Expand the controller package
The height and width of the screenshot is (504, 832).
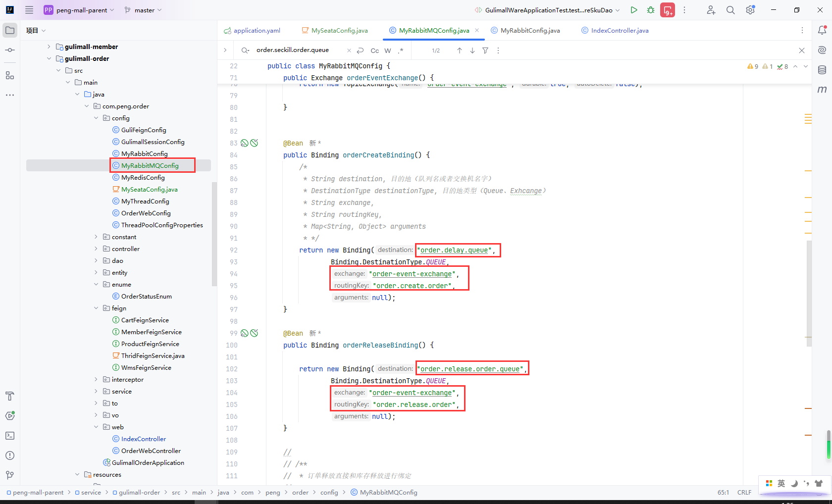click(96, 249)
